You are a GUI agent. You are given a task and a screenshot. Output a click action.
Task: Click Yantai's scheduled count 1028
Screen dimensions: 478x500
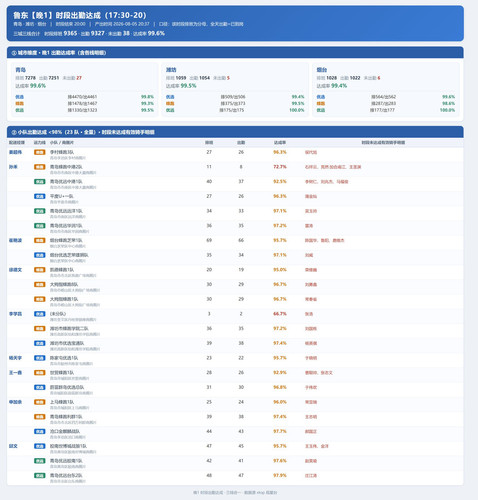332,78
